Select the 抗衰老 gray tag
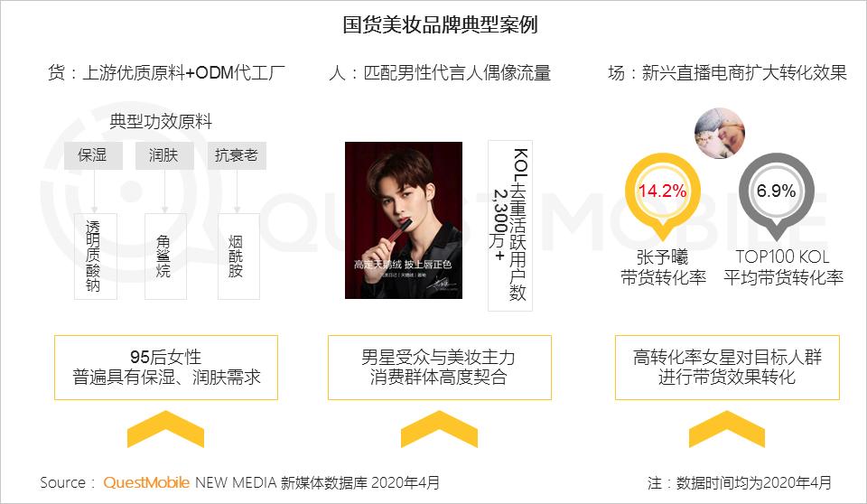 [x=237, y=155]
